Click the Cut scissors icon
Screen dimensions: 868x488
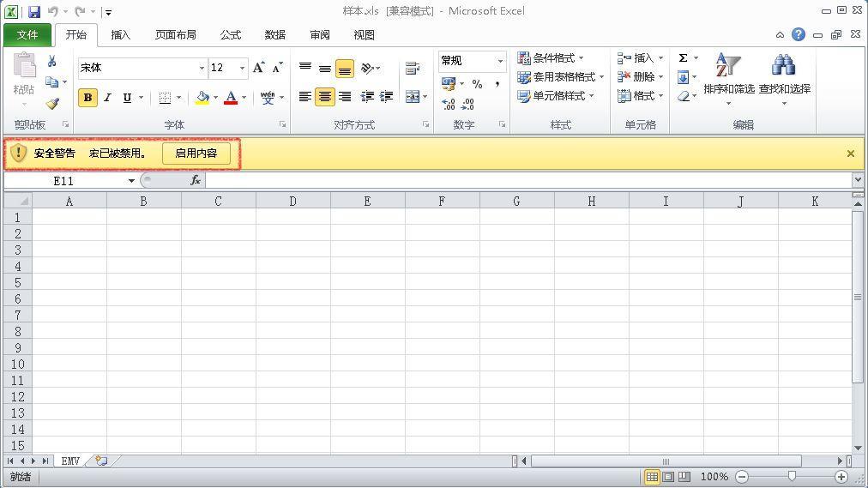52,61
